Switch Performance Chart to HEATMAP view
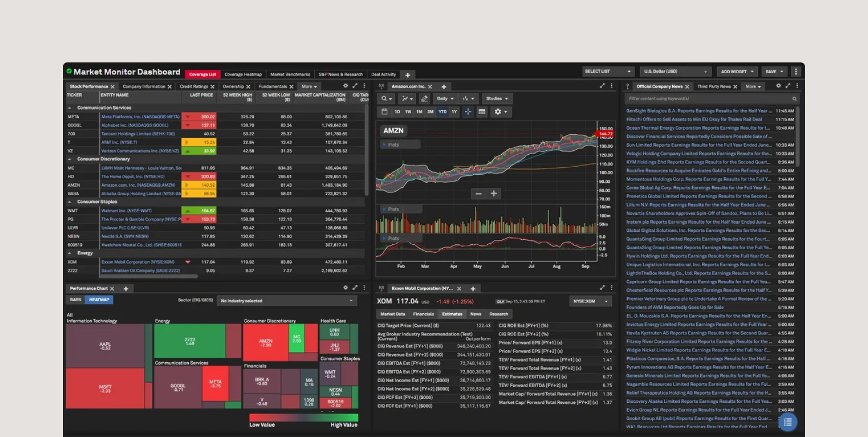Viewport: 868px width, 437px height. (x=99, y=300)
